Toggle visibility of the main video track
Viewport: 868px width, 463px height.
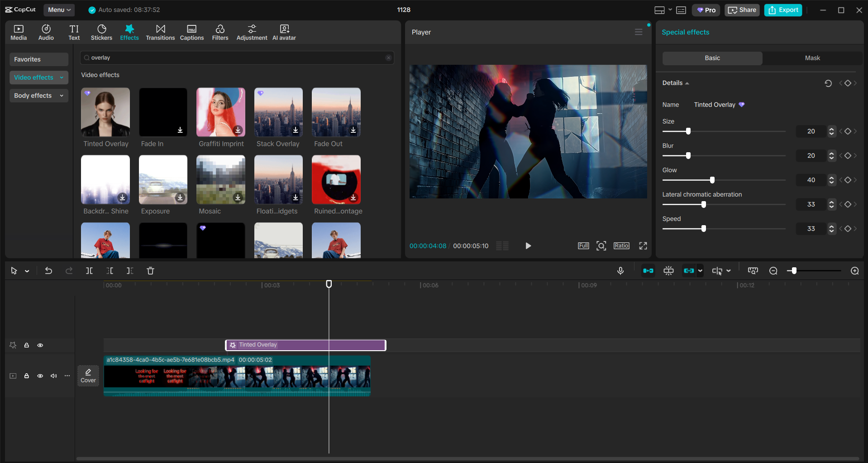point(40,376)
